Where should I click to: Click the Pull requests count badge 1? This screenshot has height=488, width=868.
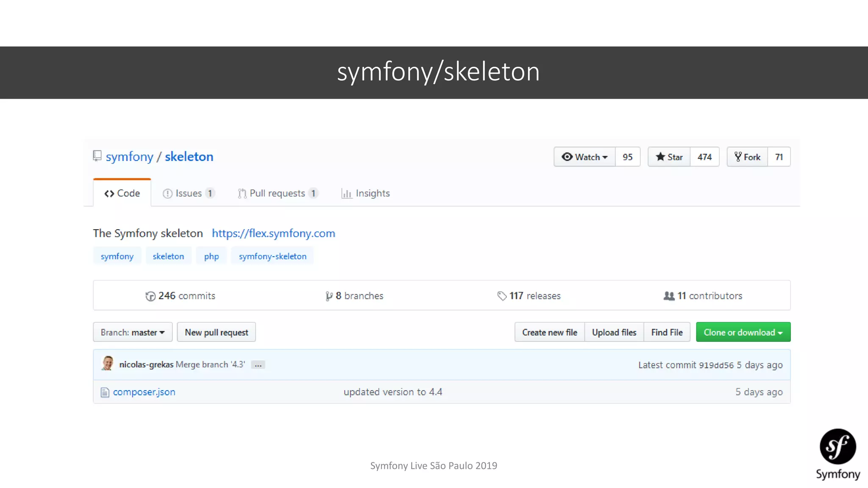pos(313,193)
